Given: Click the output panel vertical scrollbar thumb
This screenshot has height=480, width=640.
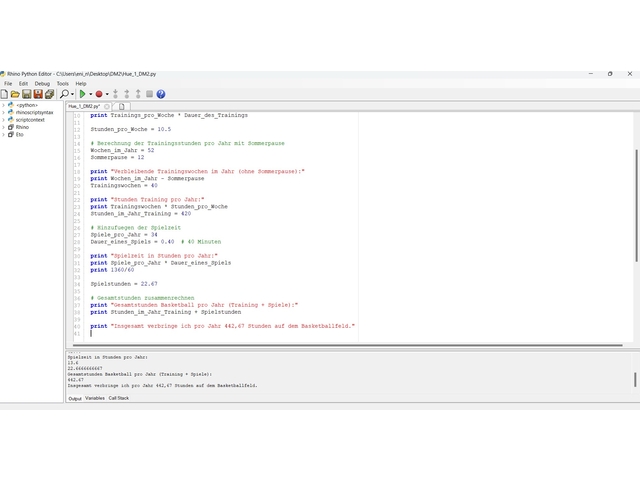Looking at the screenshot, I should [635, 380].
